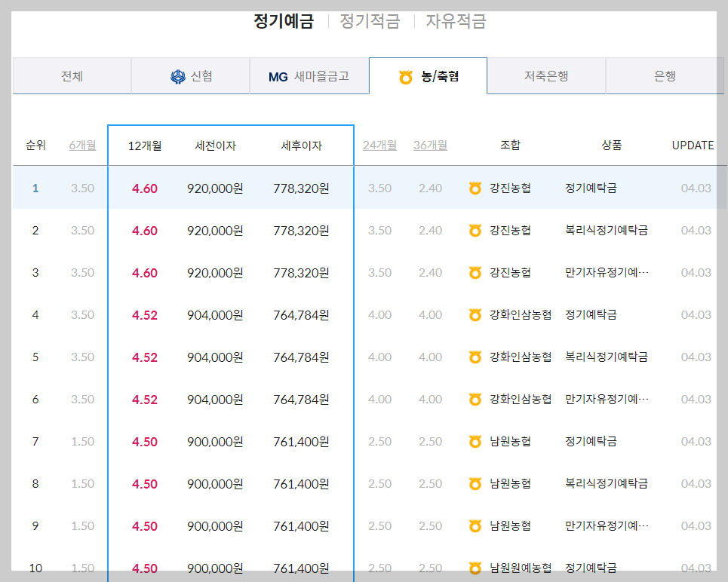Open 강화인삼농협 in rank 4 row
This screenshot has height=582, width=728.
(521, 314)
